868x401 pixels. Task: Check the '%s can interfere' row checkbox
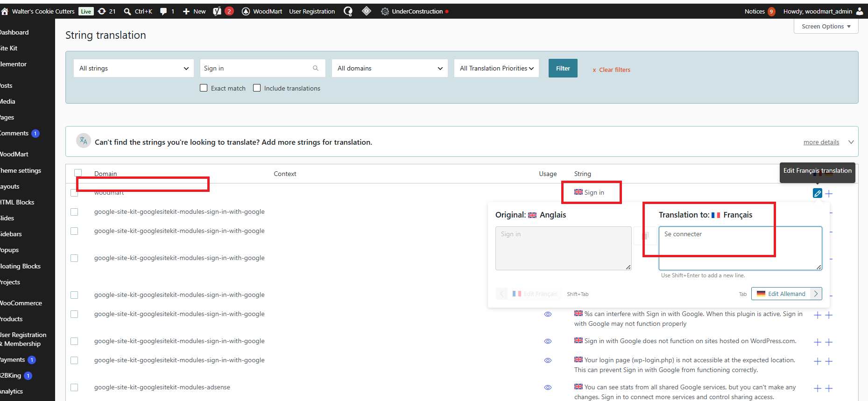tap(74, 314)
